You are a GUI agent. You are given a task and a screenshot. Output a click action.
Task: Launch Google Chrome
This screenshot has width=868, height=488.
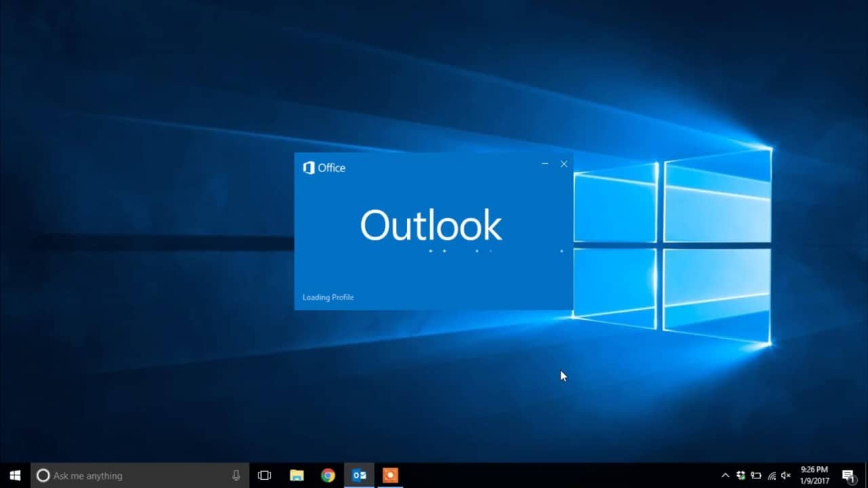(328, 475)
